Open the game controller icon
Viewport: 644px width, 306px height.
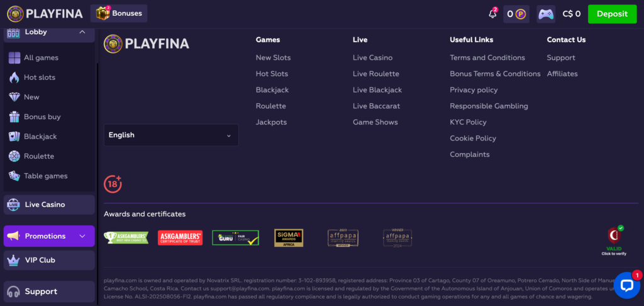546,14
